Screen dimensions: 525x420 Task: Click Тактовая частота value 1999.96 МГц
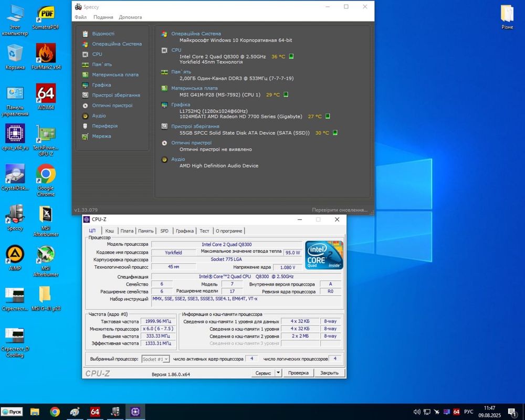[x=158, y=321]
